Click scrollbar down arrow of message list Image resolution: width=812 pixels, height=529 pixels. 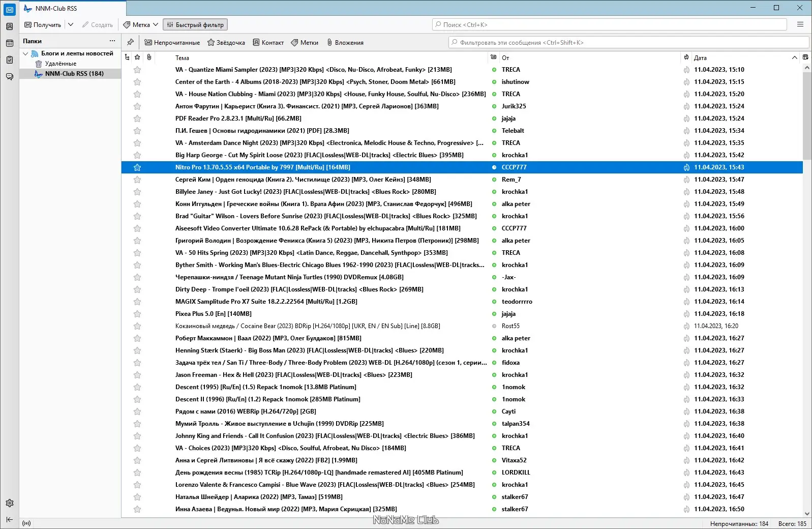click(807, 514)
